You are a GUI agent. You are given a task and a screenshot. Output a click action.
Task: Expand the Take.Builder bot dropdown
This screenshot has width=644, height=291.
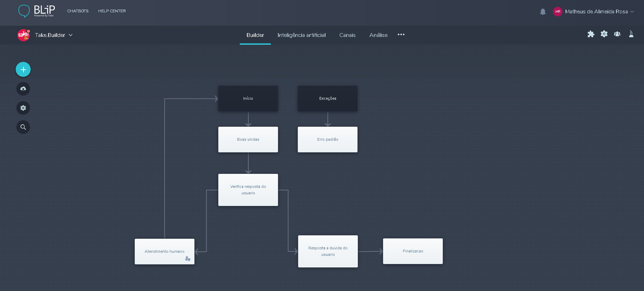[71, 35]
